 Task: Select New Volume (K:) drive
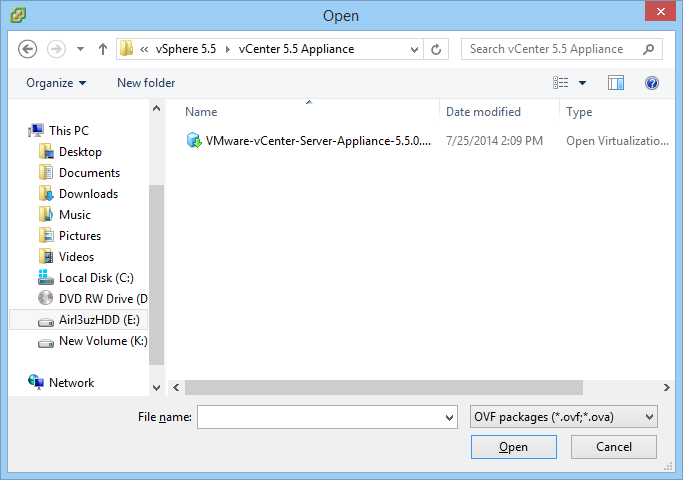coord(103,341)
